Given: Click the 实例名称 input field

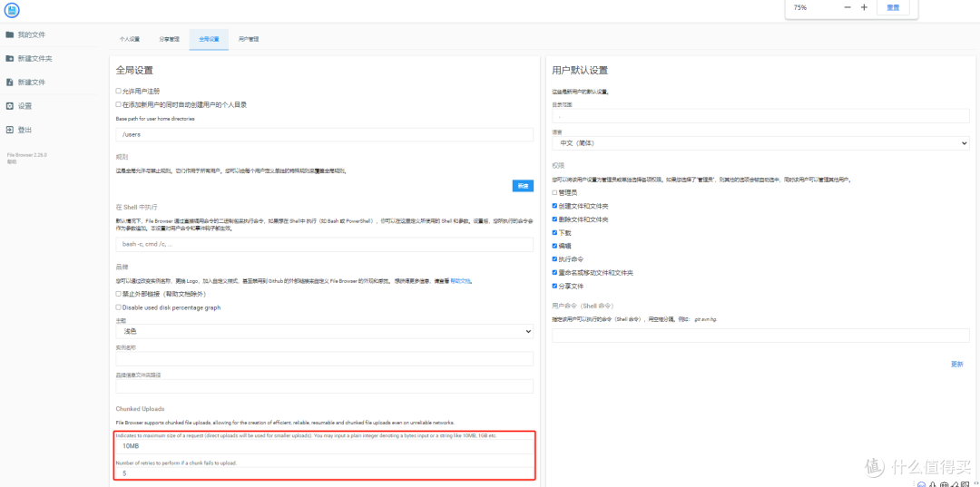Looking at the screenshot, I should click(324, 358).
